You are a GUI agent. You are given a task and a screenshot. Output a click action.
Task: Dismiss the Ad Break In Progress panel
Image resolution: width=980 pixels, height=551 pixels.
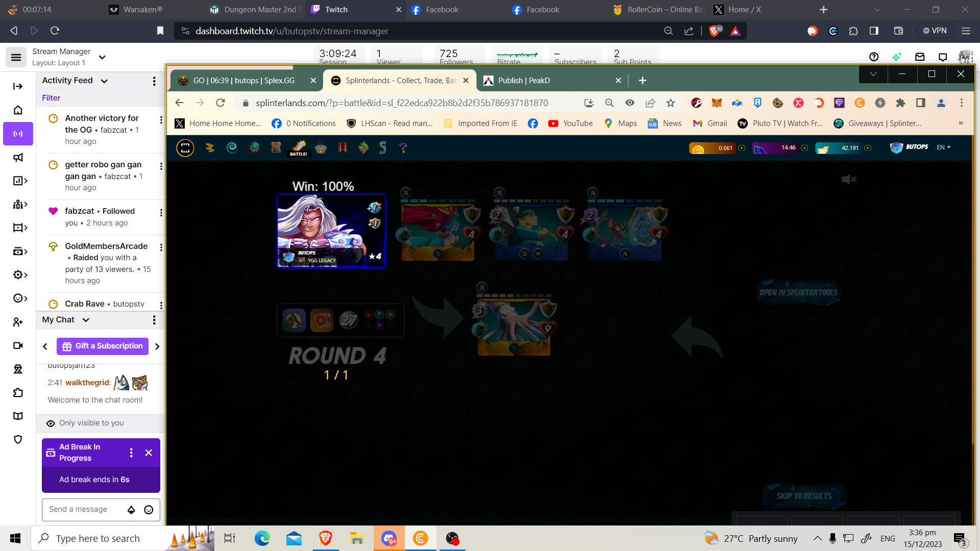(149, 453)
